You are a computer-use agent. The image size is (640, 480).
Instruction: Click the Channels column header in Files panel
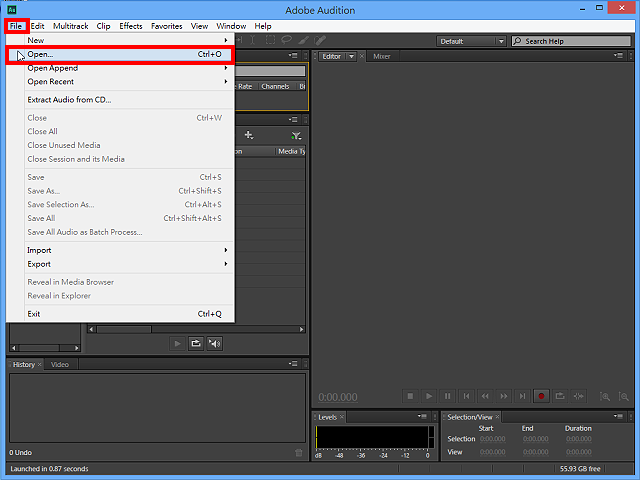pos(276,87)
